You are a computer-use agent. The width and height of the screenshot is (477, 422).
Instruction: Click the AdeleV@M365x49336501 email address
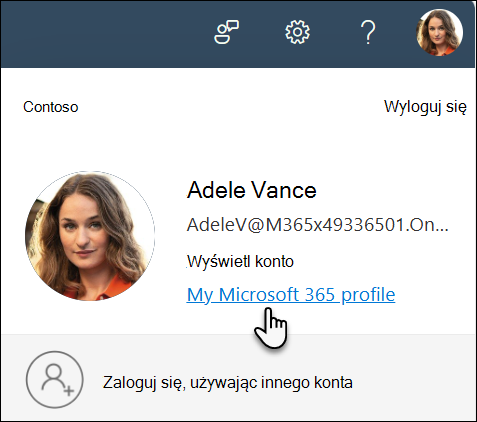[318, 225]
